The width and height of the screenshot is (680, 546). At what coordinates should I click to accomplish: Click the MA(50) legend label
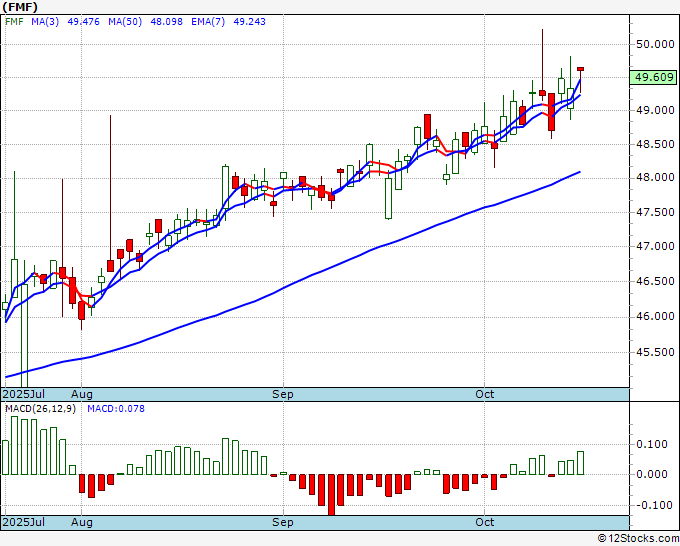pyautogui.click(x=125, y=22)
